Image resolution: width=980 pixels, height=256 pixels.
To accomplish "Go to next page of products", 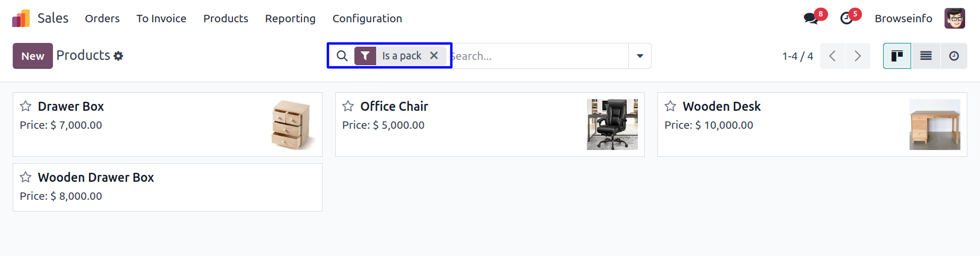I will [x=858, y=56].
